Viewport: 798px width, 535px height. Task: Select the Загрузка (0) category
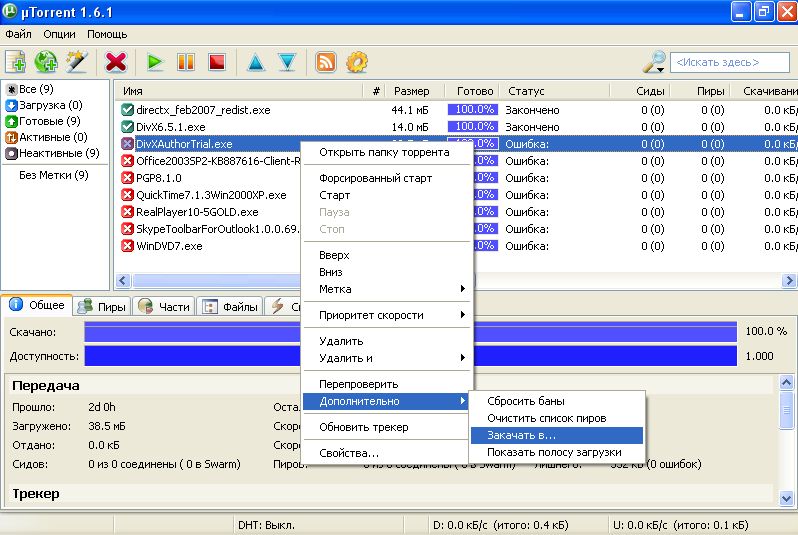pos(44,105)
